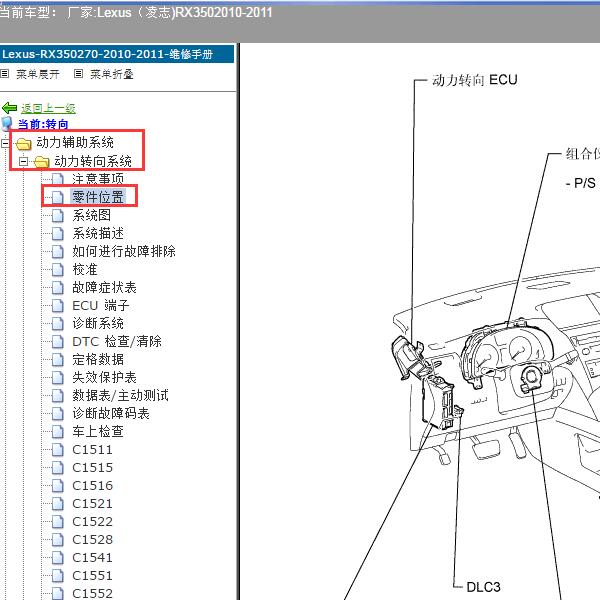
Task: Open the C1552 code page
Action: (92, 593)
